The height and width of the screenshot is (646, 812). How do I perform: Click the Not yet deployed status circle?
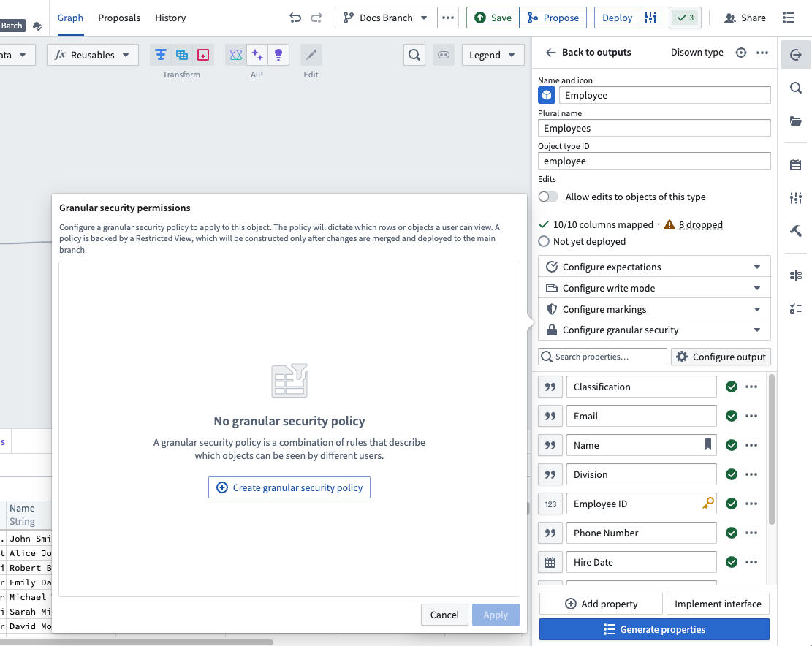click(544, 241)
